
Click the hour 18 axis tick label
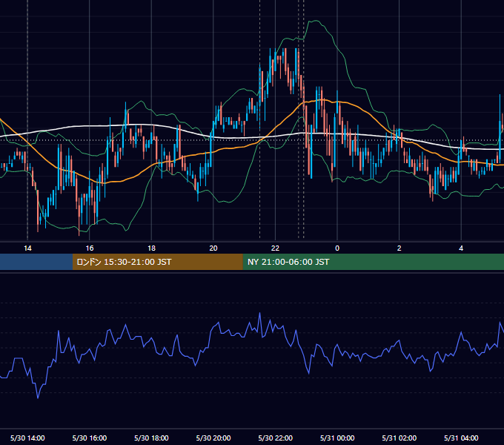click(x=151, y=248)
